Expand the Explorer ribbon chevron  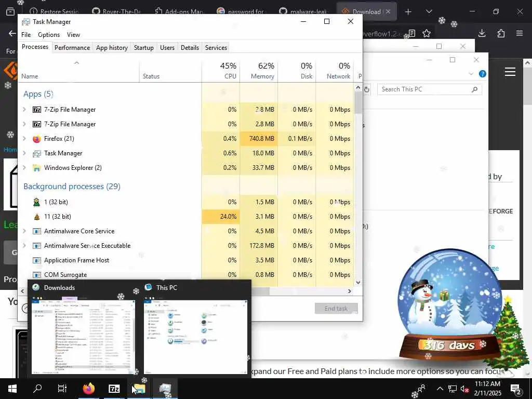point(471,74)
